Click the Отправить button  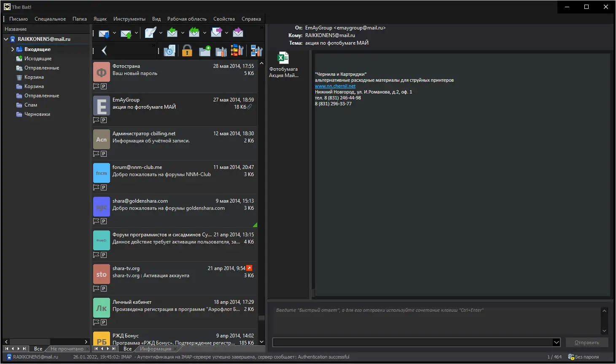(587, 343)
